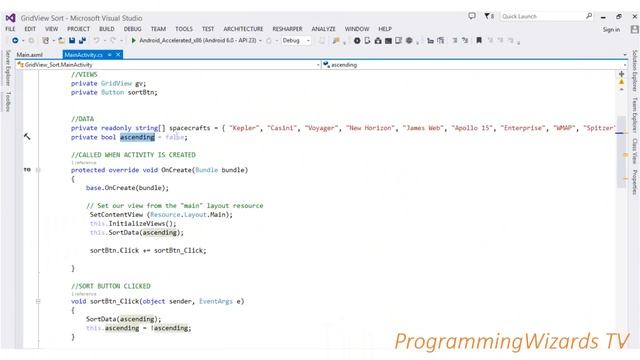Open the Toolbox side panel

[7, 102]
